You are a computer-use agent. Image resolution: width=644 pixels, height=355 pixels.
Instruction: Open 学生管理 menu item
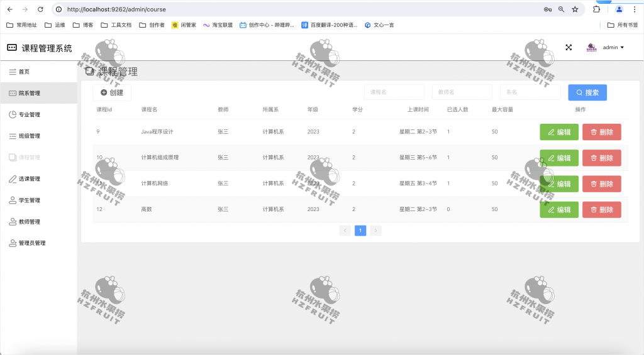(x=38, y=200)
